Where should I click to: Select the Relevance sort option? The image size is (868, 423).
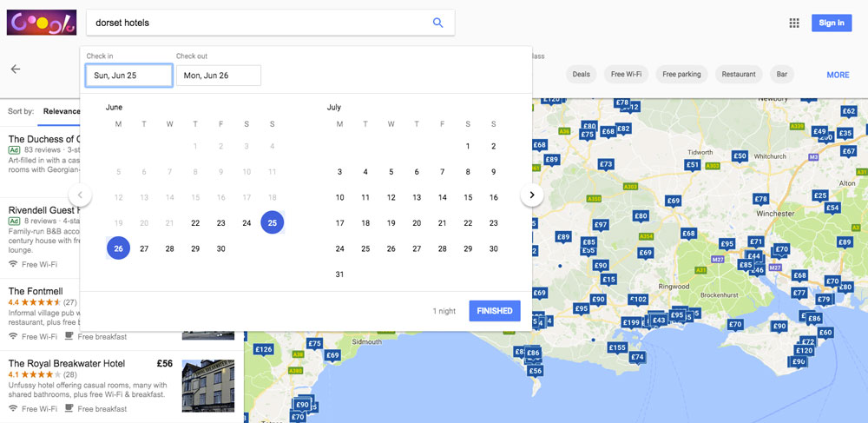[x=62, y=111]
